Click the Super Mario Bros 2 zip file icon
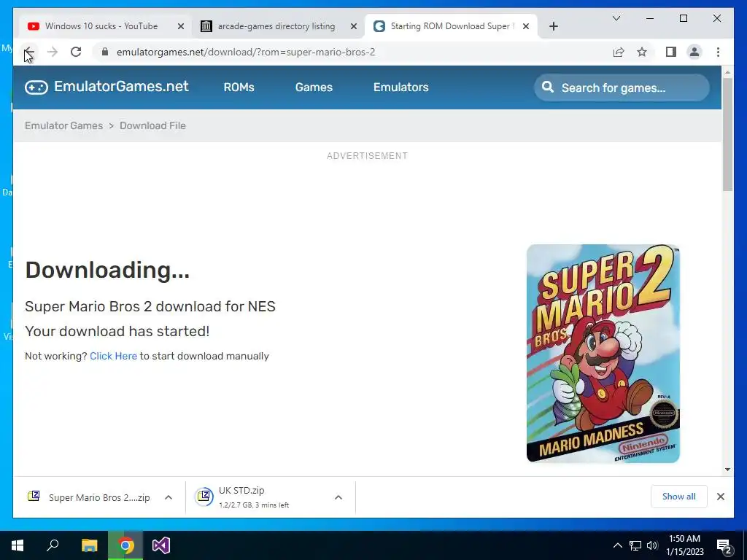This screenshot has height=560, width=747. point(34,496)
